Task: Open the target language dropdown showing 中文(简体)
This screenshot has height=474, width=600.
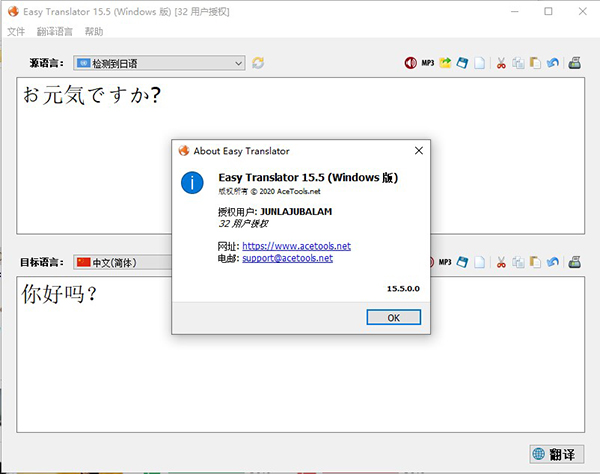Action: pos(122,262)
